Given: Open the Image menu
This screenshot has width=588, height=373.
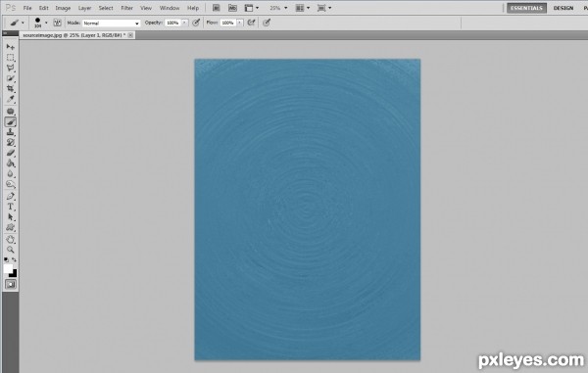Looking at the screenshot, I should 63,8.
